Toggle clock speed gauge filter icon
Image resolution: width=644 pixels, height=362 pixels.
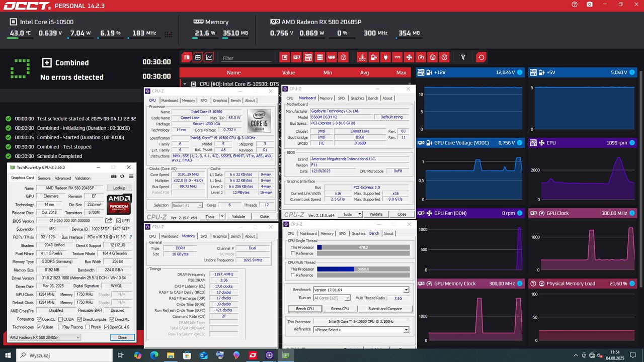pyautogui.click(x=421, y=57)
